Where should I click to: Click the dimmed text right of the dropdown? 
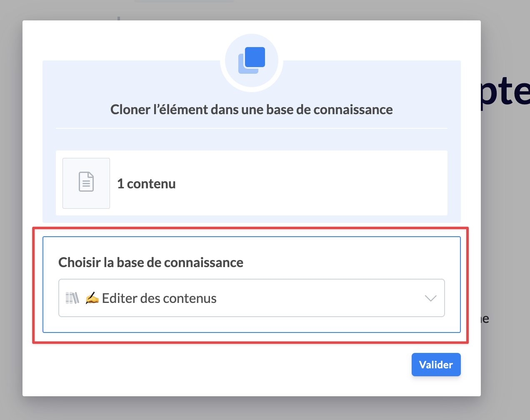(x=485, y=320)
